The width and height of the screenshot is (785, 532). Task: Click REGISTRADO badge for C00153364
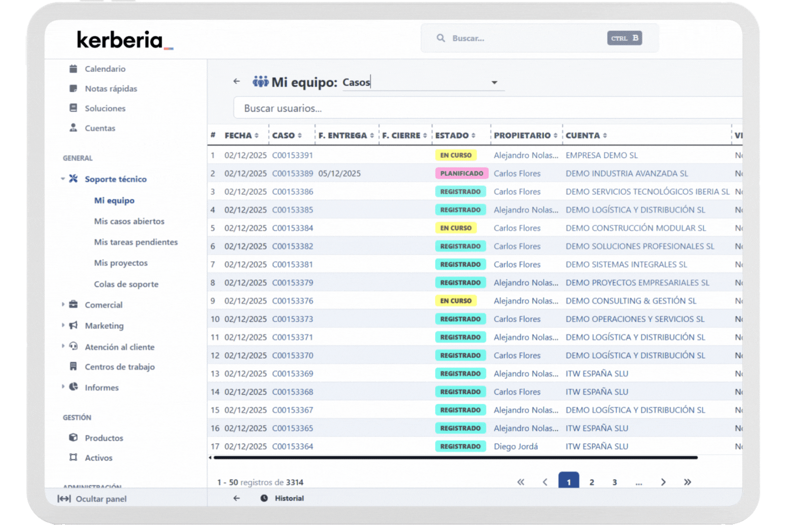(x=460, y=446)
